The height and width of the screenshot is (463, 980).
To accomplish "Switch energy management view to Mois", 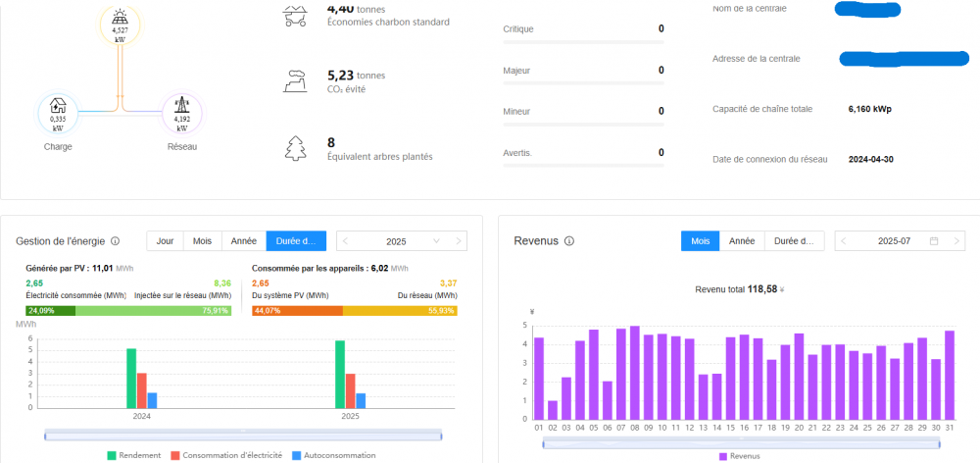I will (x=202, y=241).
